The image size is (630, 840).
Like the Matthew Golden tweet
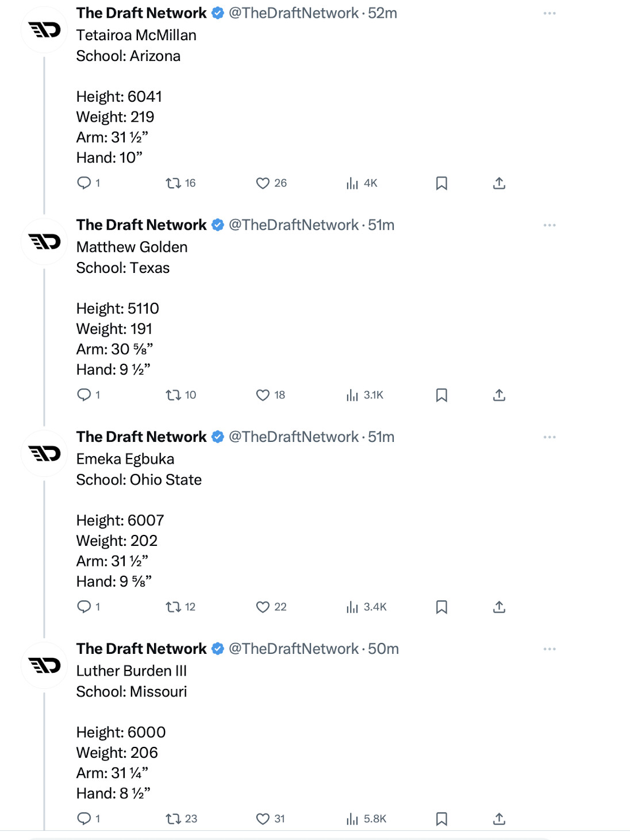[263, 395]
